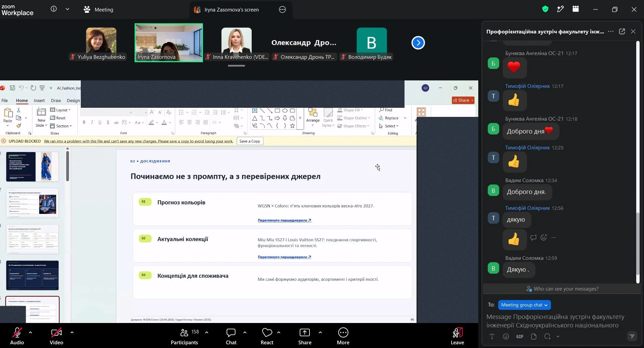The width and height of the screenshot is (644, 348).
Task: Open the Participants panel
Action: pos(184,336)
